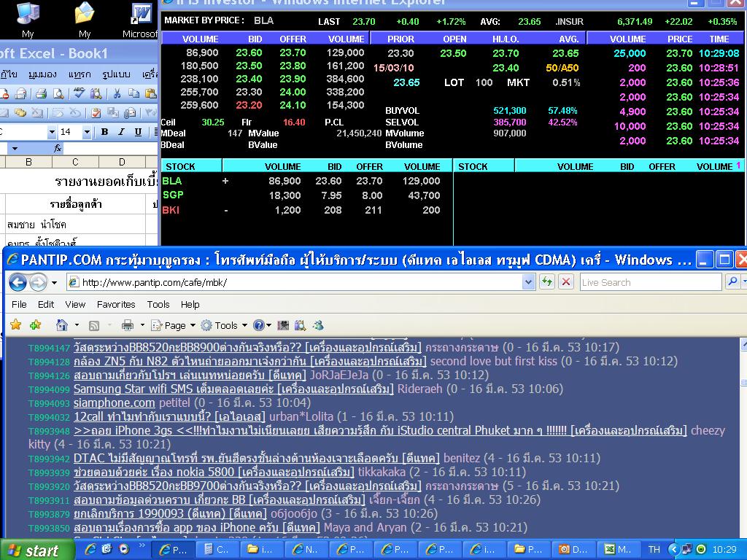Open the File menu in the PANTIP browser
This screenshot has height=560, width=747.
pos(19,304)
